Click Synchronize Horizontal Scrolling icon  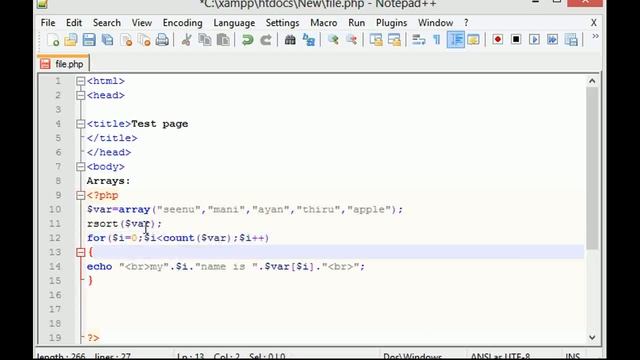click(394, 40)
